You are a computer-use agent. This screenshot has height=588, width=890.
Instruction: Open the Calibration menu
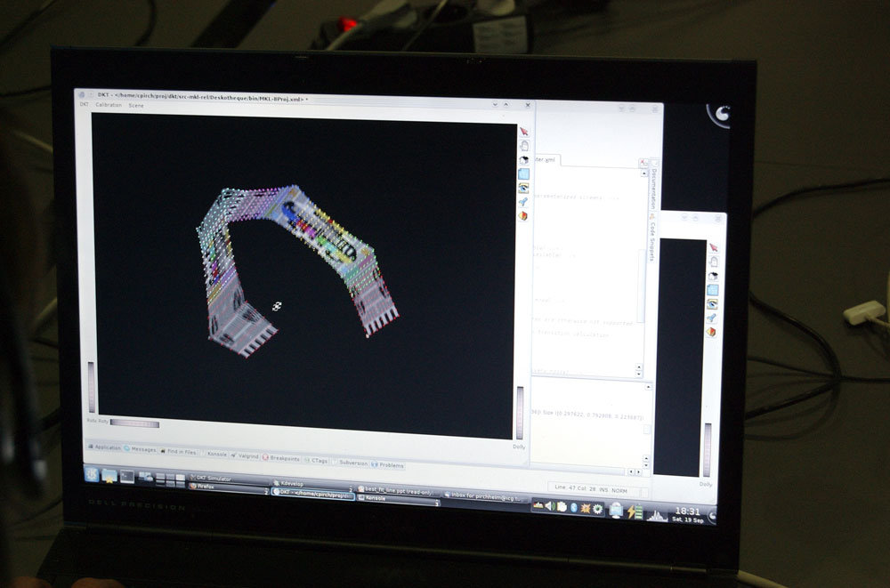[109, 105]
